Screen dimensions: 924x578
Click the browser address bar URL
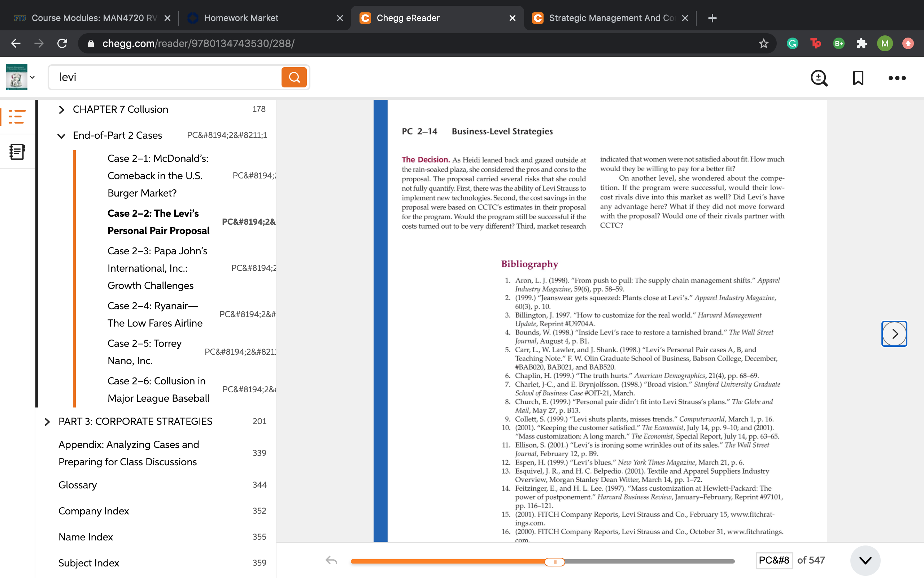pyautogui.click(x=198, y=44)
